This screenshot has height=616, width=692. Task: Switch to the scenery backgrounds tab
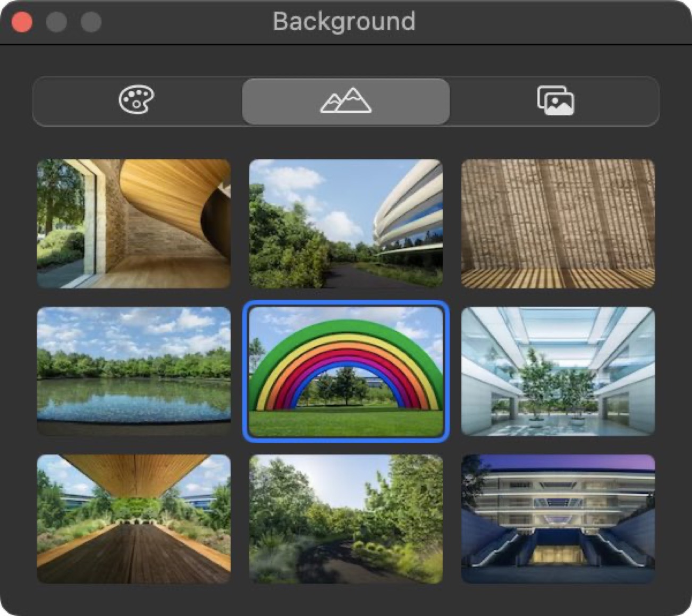click(345, 101)
